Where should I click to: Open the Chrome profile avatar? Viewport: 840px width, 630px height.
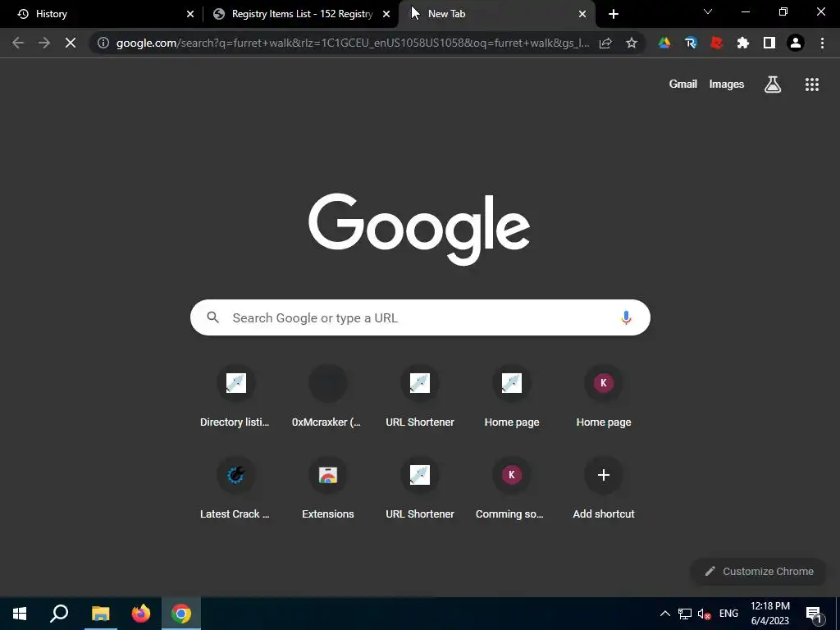(796, 43)
